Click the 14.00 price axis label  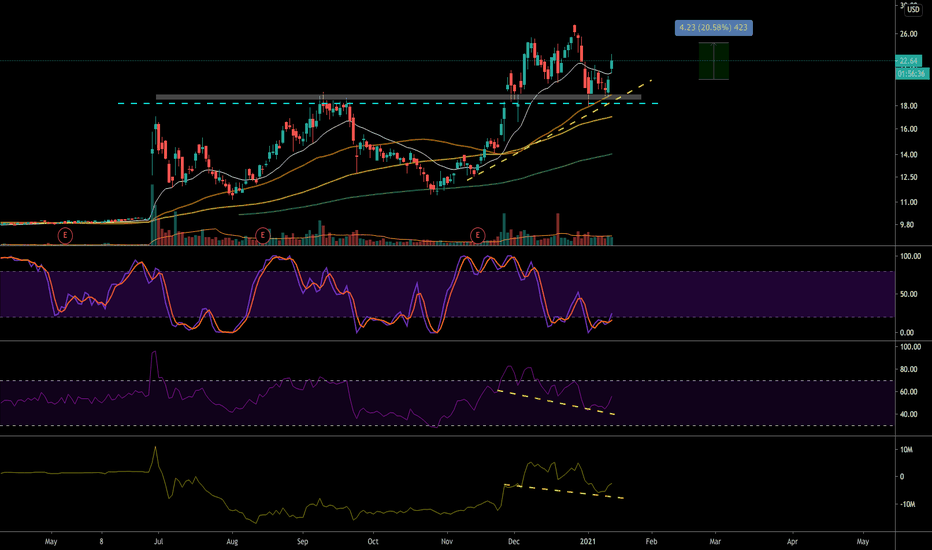(x=908, y=155)
